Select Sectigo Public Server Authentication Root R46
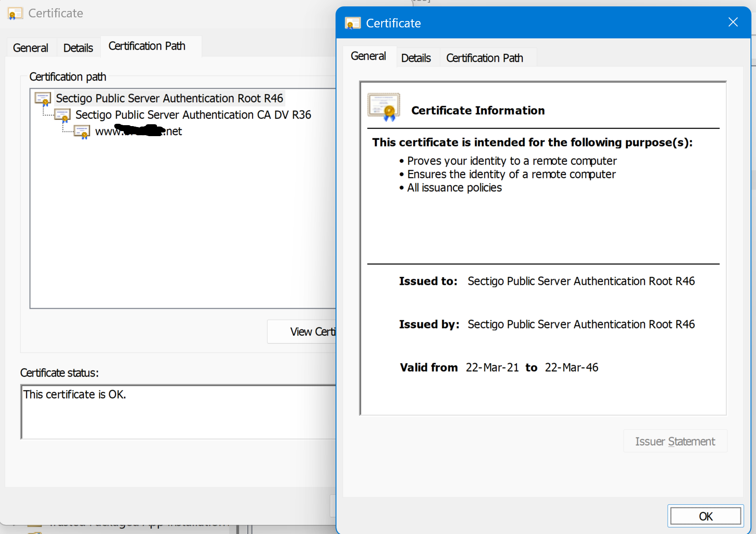Image resolution: width=756 pixels, height=534 pixels. pos(169,99)
